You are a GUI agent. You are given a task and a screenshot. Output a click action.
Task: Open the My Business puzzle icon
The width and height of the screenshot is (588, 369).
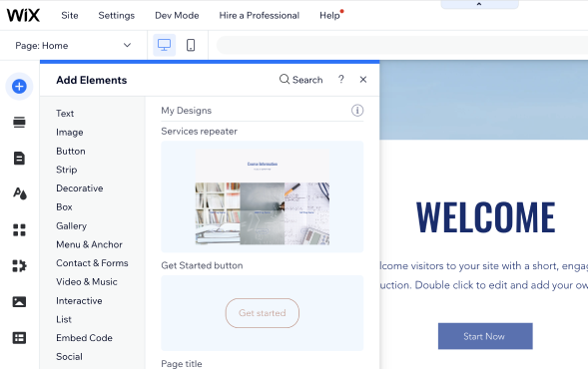click(x=19, y=265)
